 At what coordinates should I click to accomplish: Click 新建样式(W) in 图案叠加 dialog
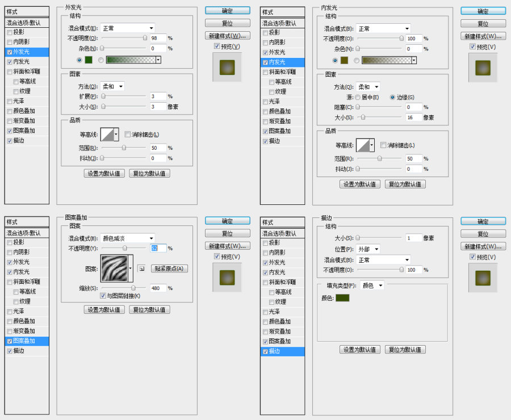click(x=228, y=246)
